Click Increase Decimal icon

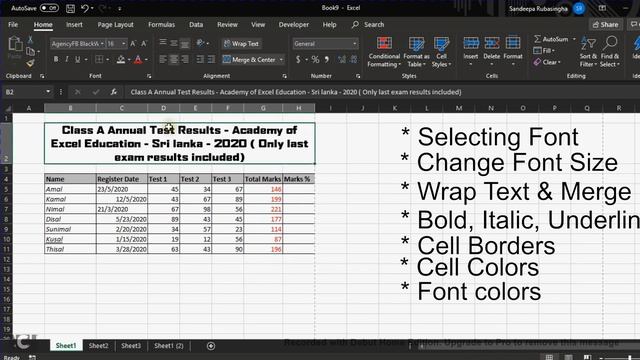click(342, 60)
